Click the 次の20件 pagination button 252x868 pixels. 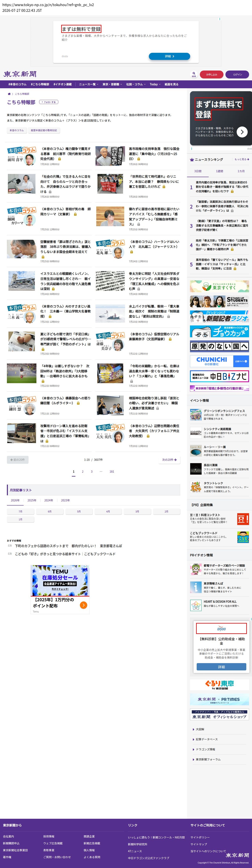click(170, 460)
